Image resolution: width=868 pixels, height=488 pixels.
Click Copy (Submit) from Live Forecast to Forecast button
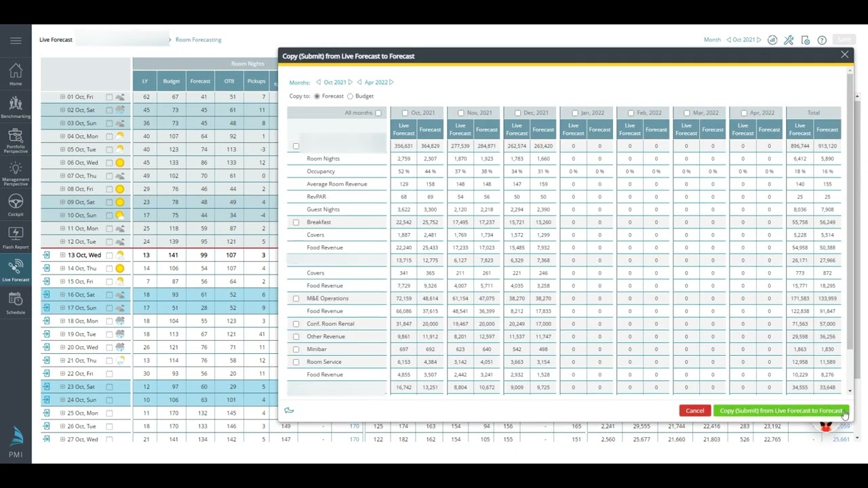pyautogui.click(x=781, y=411)
